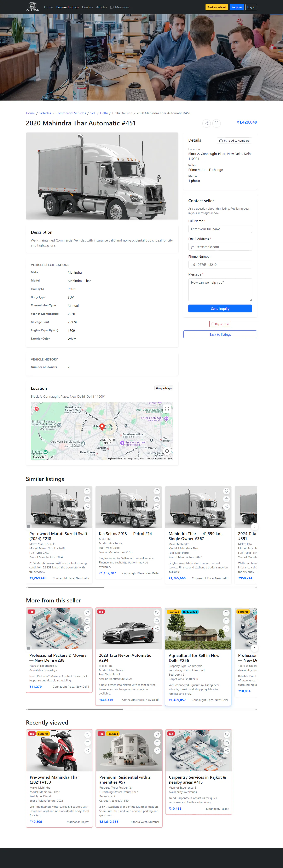Viewport: 283px width, 868px height.
Task: Click Post an advert button
Action: 217,7
